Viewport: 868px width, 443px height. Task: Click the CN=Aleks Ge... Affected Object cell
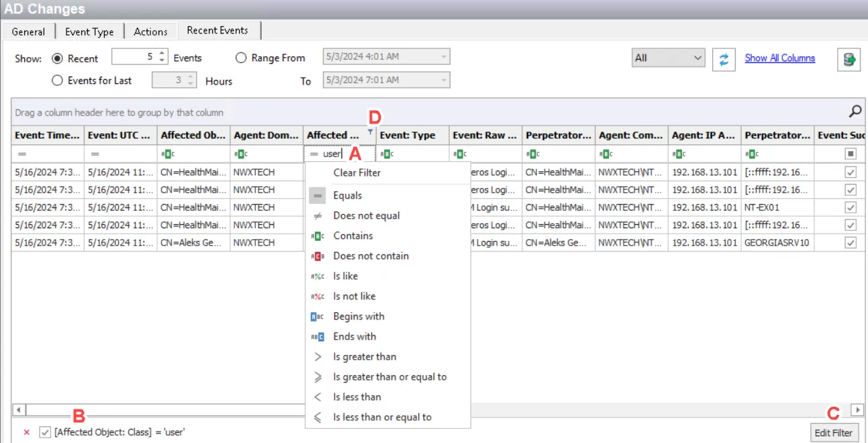tap(193, 242)
